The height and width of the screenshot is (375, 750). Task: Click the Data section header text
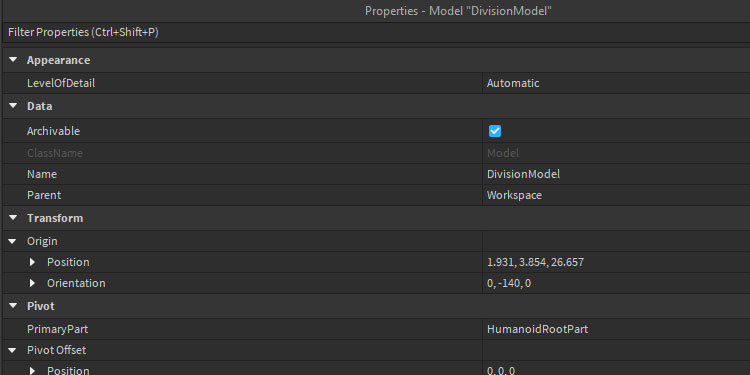[40, 106]
